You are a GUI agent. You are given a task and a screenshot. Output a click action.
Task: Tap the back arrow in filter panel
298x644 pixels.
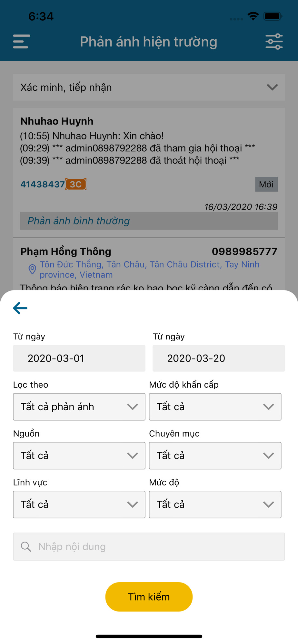pos(20,308)
